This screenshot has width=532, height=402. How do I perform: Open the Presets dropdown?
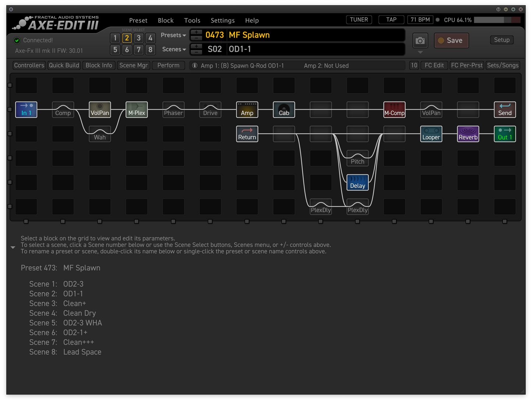pyautogui.click(x=173, y=35)
